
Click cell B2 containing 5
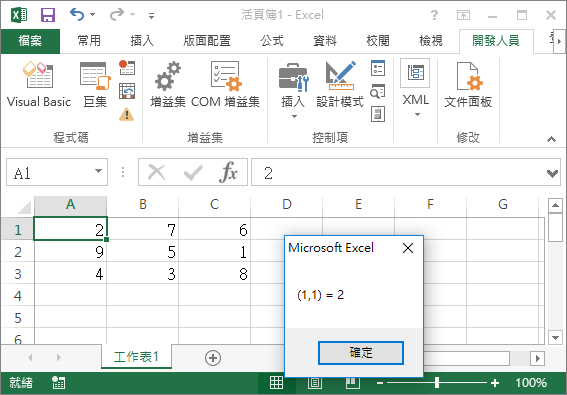tap(142, 252)
